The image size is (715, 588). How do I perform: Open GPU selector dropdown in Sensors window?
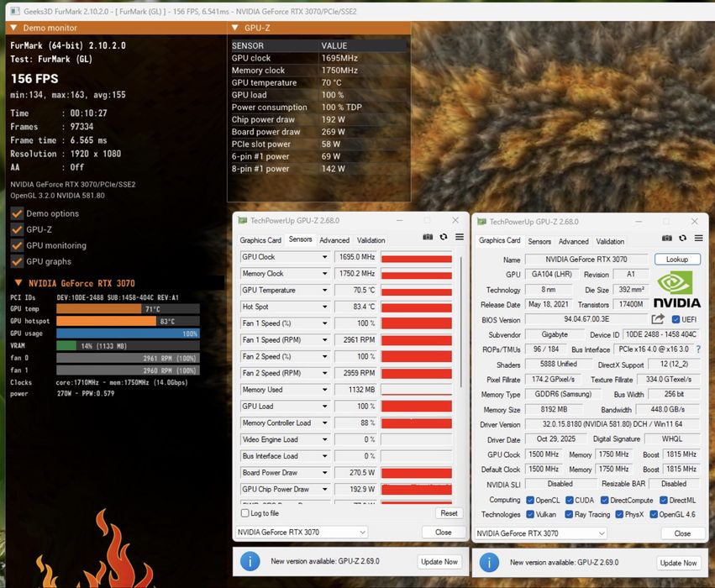point(302,532)
